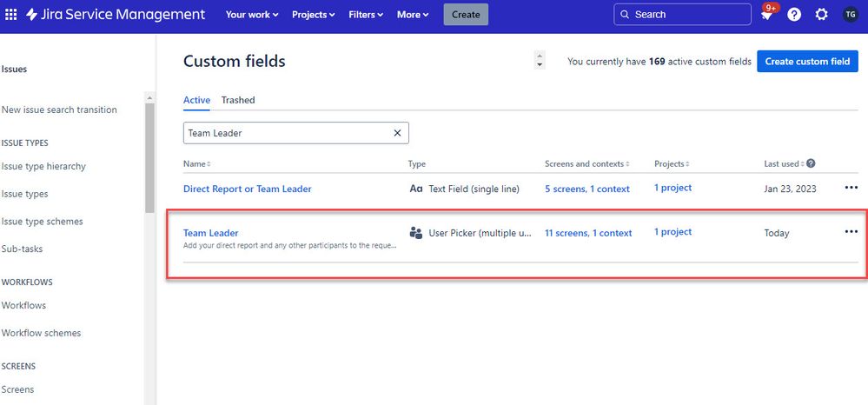Open more actions for Team Leader row

click(x=851, y=231)
